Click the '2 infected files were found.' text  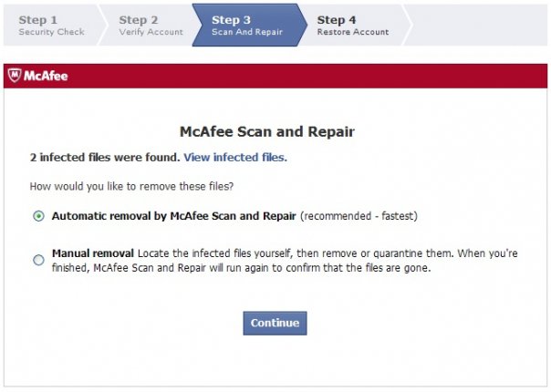coord(105,158)
